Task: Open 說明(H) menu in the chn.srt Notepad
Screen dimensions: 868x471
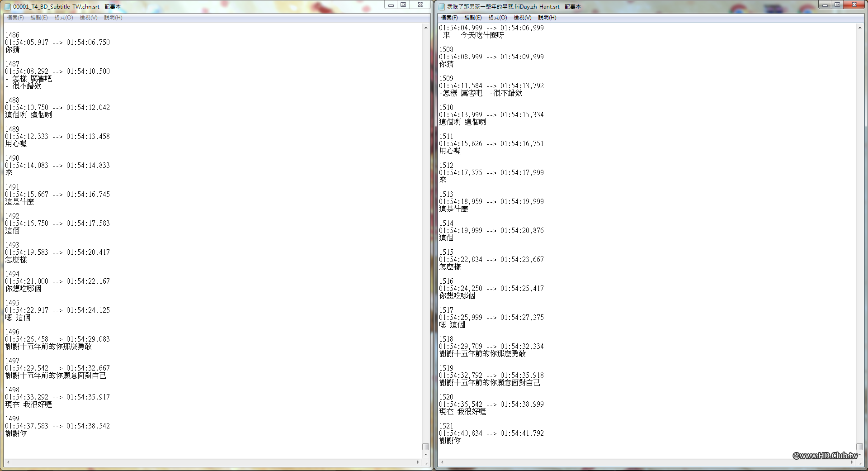Action: [113, 18]
